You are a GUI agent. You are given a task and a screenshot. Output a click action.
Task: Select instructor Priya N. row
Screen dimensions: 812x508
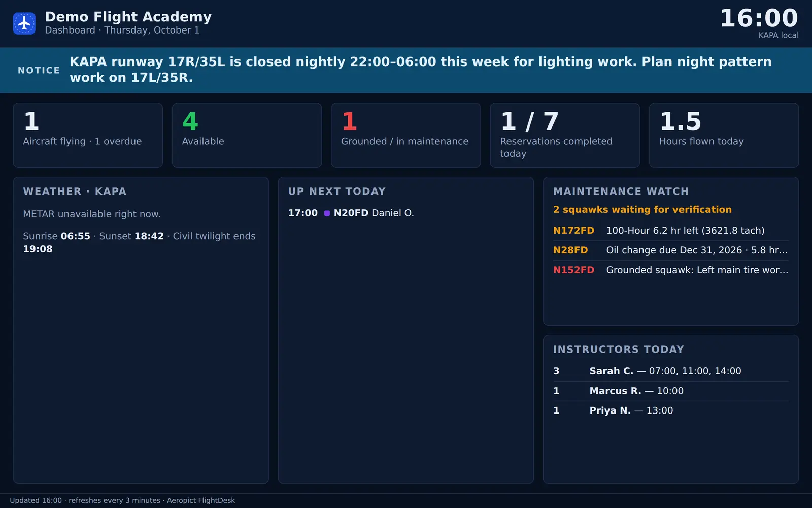click(x=671, y=411)
